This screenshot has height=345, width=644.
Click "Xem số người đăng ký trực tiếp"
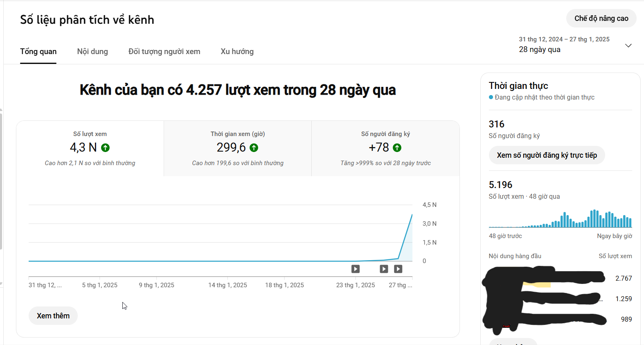[x=547, y=155]
